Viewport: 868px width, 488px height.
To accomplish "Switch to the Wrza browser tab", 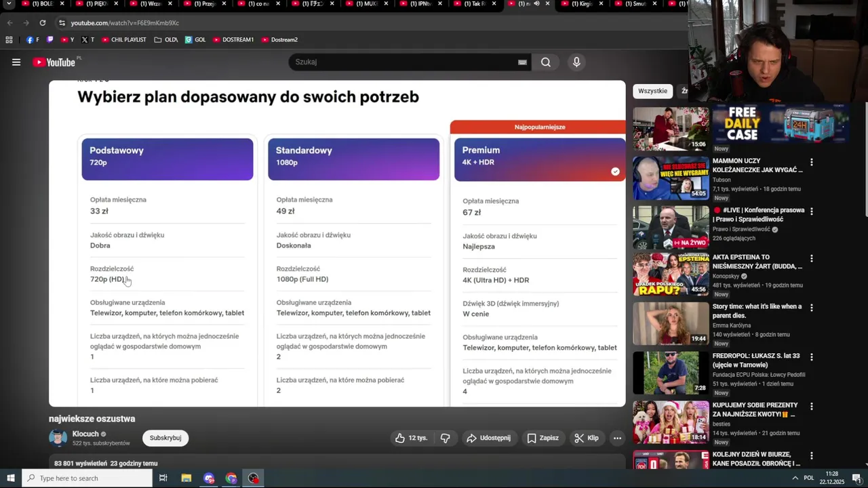I will (150, 4).
